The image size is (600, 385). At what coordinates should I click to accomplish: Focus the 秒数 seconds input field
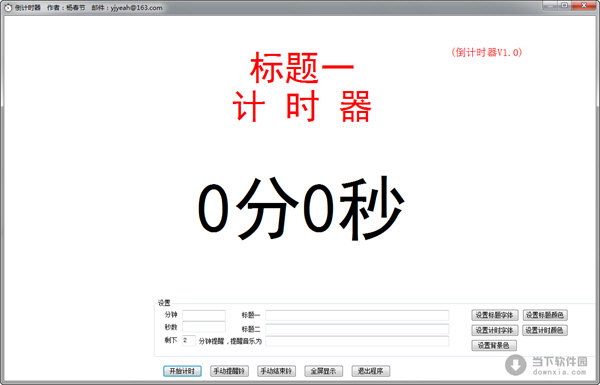pos(204,327)
